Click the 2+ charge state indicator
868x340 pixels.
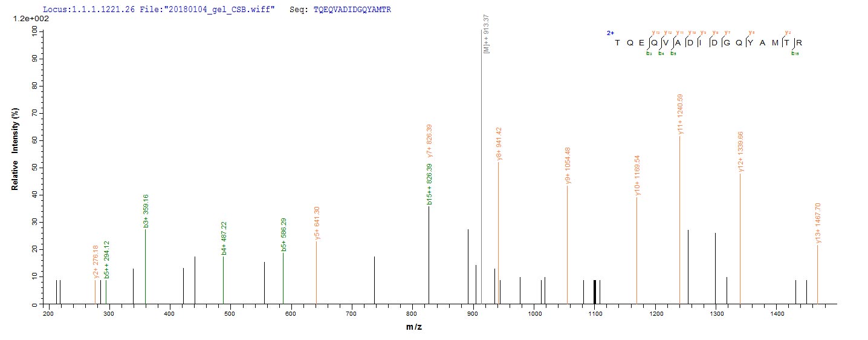[x=611, y=33]
